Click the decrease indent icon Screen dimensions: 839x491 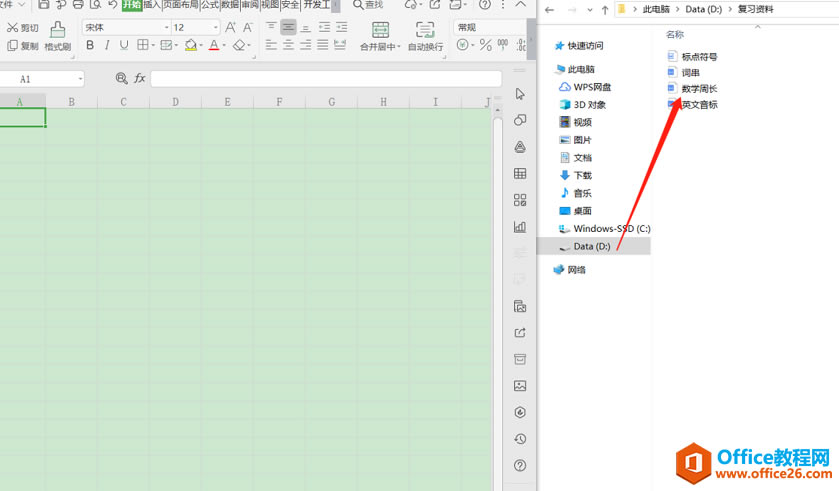tap(324, 27)
